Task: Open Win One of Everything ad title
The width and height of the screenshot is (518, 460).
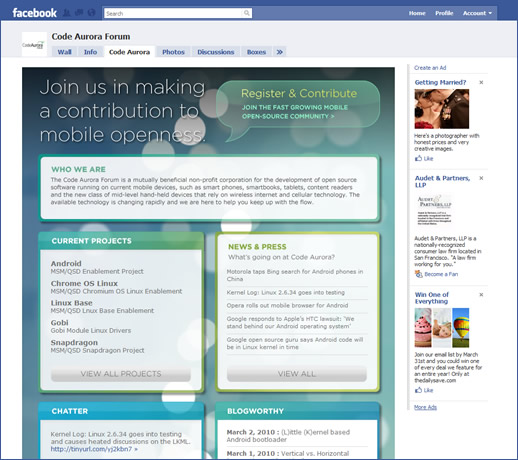Action: [432, 298]
